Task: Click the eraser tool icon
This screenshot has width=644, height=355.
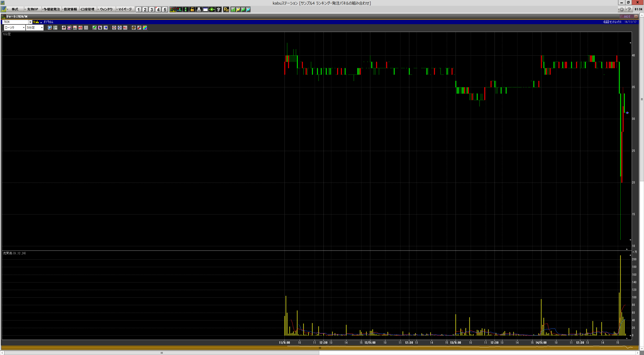Action: tap(105, 28)
